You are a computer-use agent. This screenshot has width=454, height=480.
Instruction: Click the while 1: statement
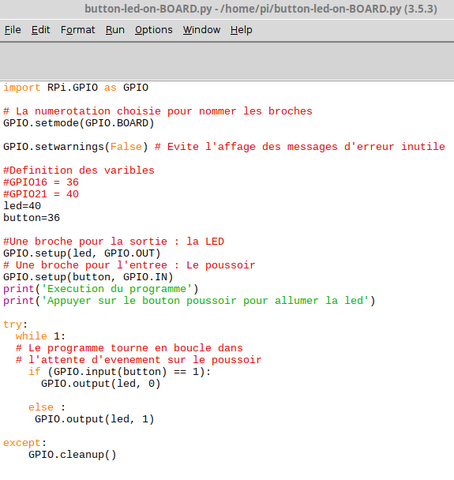[x=41, y=336]
